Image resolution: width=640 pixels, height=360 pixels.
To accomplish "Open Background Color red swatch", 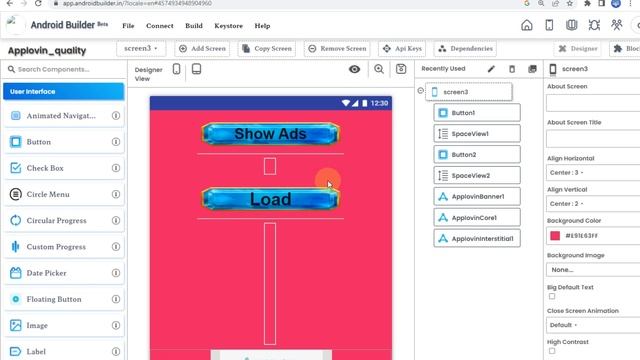I will pos(555,236).
